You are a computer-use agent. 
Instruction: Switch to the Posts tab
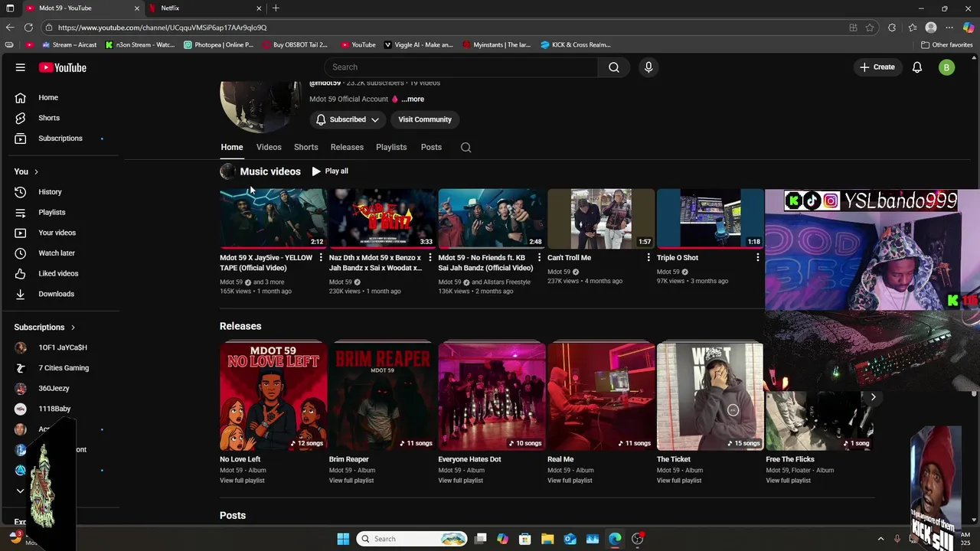(431, 147)
